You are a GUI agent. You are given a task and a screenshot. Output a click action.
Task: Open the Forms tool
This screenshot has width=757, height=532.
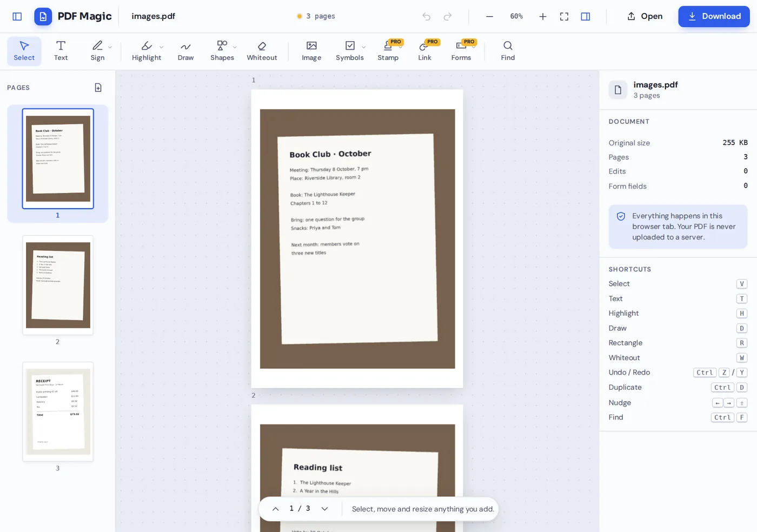[x=461, y=51]
